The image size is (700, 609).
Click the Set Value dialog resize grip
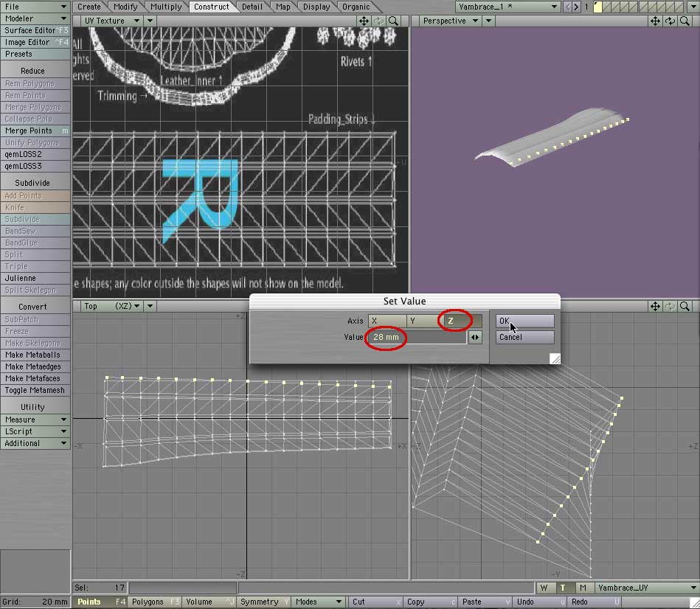pyautogui.click(x=555, y=359)
